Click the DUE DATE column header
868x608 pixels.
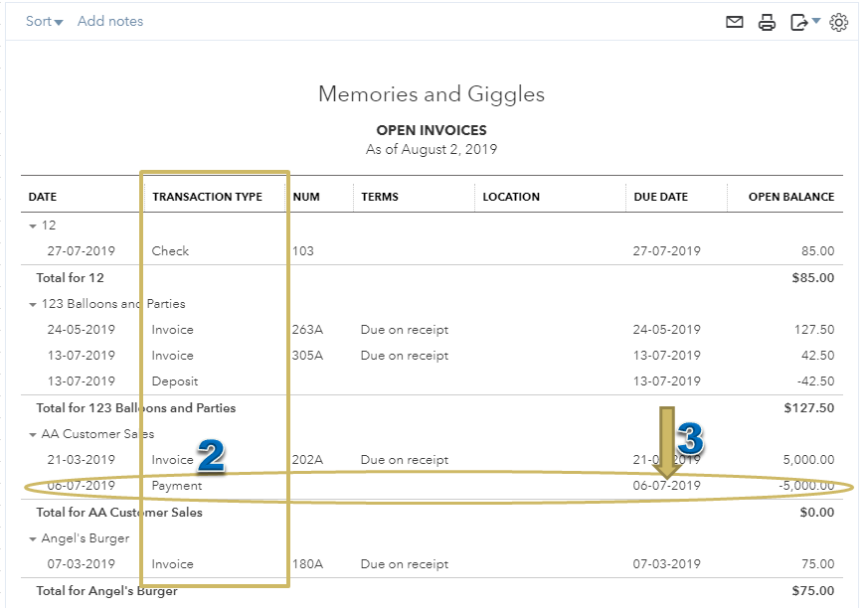point(660,197)
